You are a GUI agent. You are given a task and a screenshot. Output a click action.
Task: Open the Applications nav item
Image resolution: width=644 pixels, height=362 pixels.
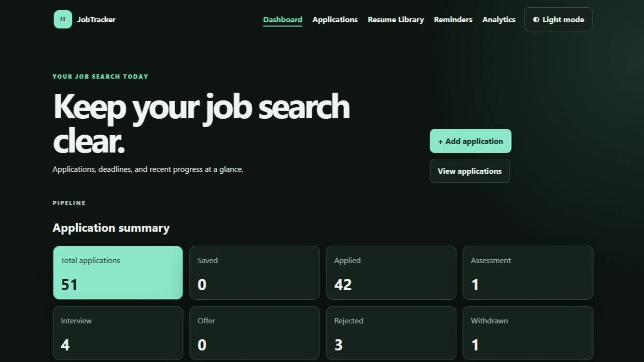pos(335,20)
